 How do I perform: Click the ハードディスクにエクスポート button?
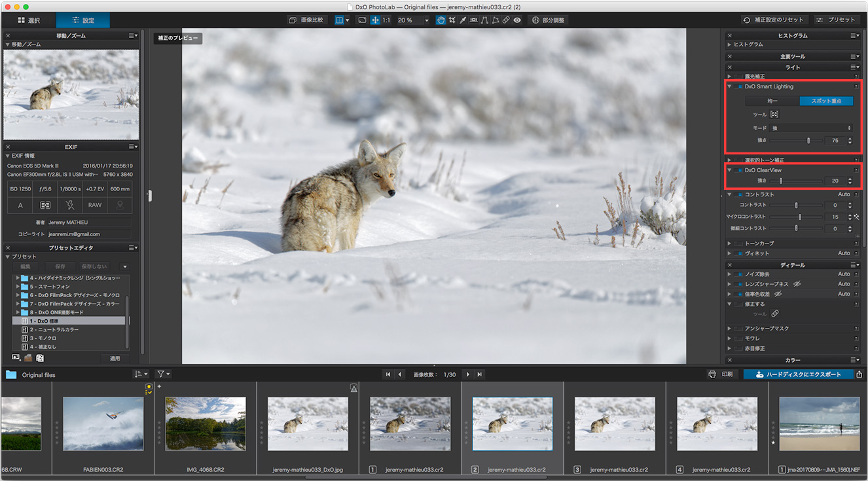(797, 374)
